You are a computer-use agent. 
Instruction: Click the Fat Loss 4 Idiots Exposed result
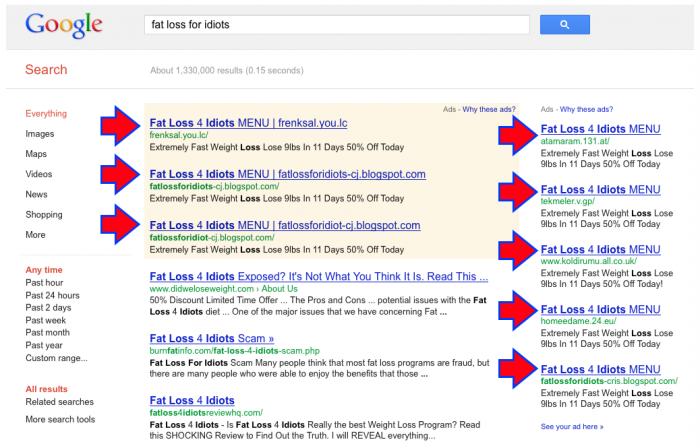pyautogui.click(x=317, y=276)
